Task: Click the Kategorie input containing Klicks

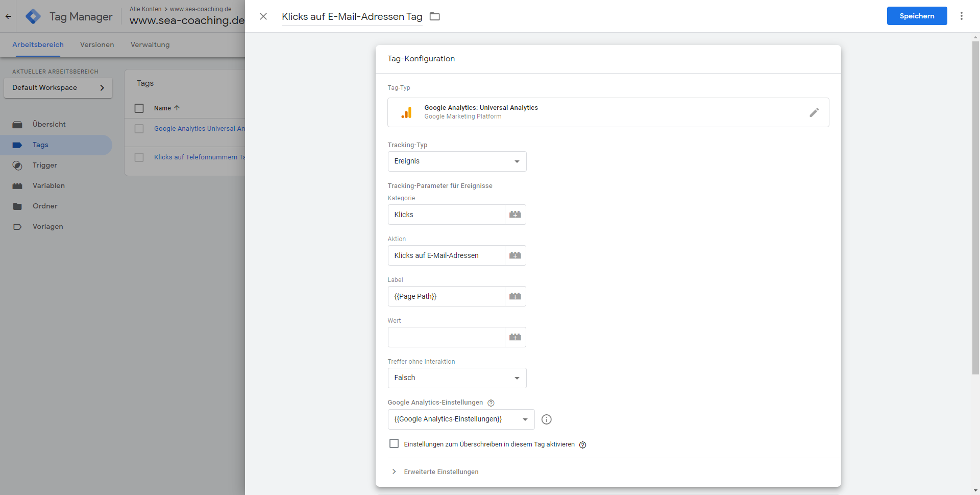Action: [446, 215]
